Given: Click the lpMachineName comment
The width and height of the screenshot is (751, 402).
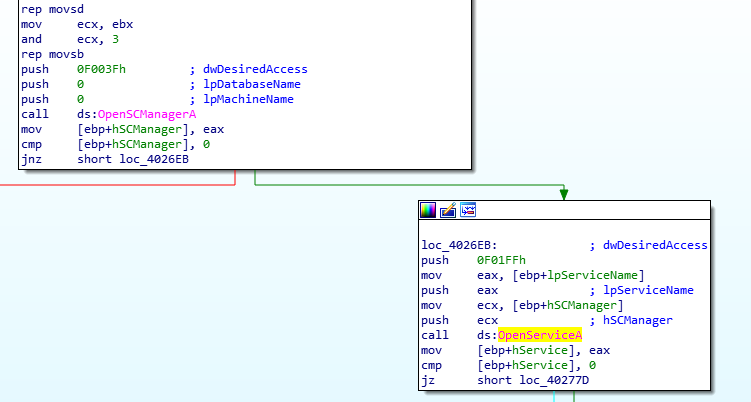Looking at the screenshot, I should pyautogui.click(x=248, y=99).
